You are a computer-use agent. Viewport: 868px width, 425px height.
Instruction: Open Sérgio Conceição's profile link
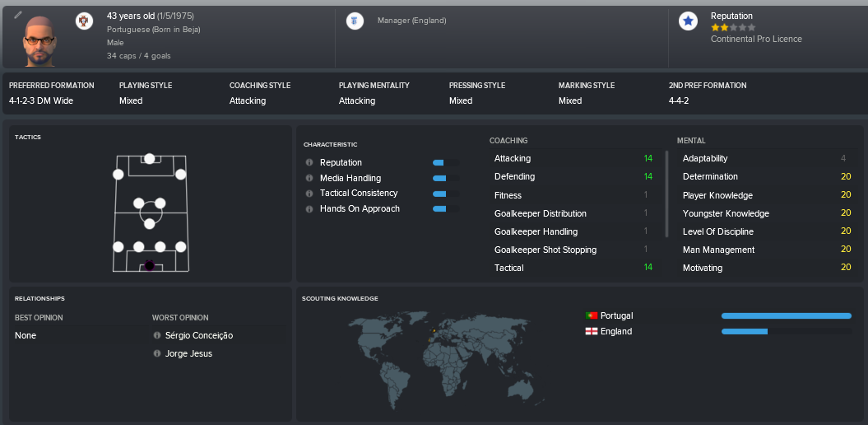point(199,336)
